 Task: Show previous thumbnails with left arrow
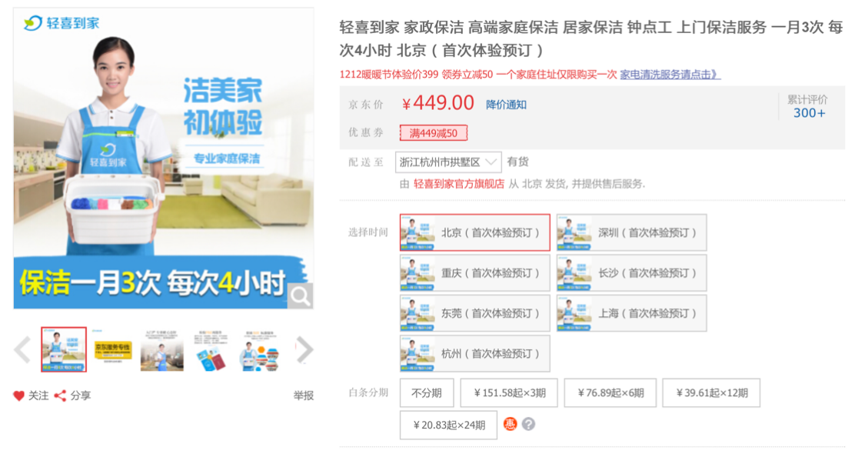[x=23, y=350]
